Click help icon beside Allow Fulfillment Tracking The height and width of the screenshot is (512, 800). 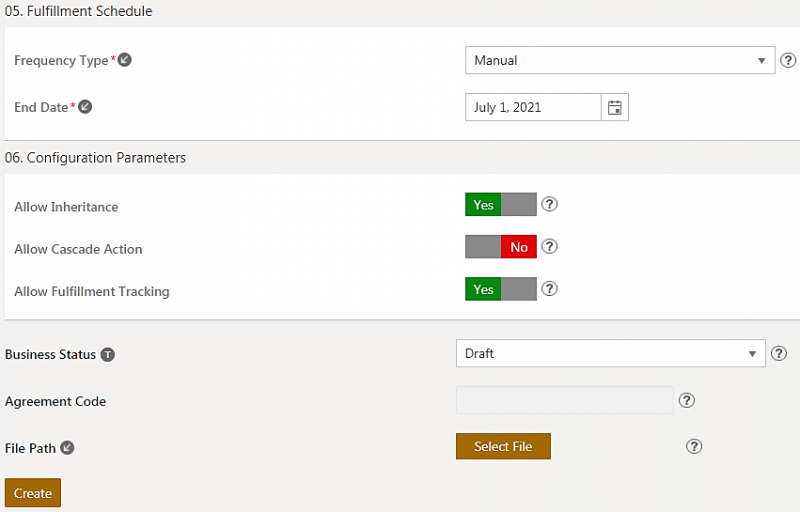[549, 289]
